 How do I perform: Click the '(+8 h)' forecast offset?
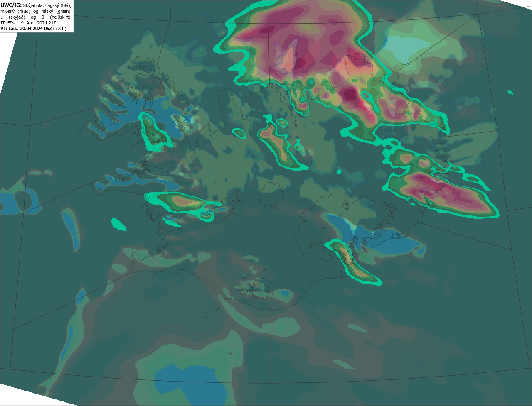(x=59, y=29)
